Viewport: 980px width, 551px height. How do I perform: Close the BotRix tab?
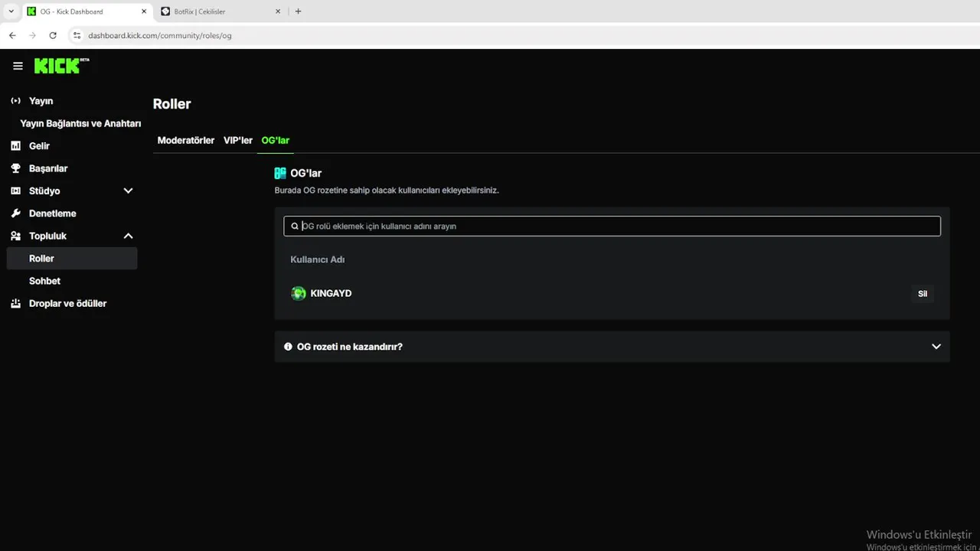coord(278,11)
